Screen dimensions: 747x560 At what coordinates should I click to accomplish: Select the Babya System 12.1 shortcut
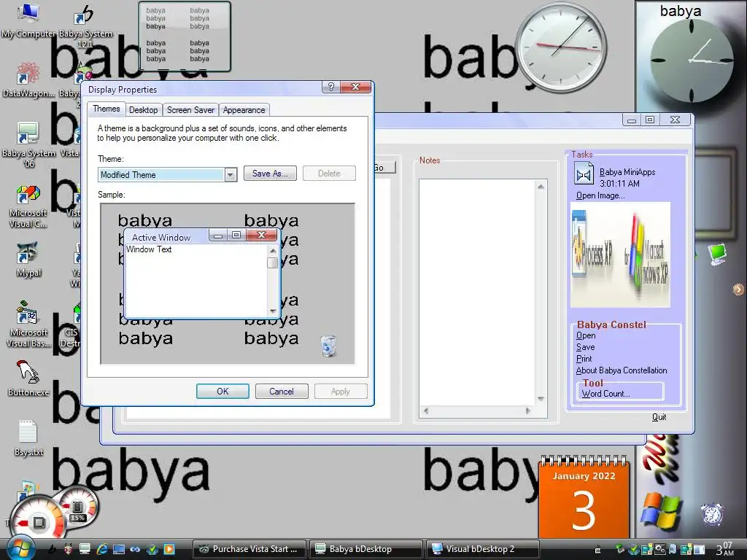(x=85, y=25)
